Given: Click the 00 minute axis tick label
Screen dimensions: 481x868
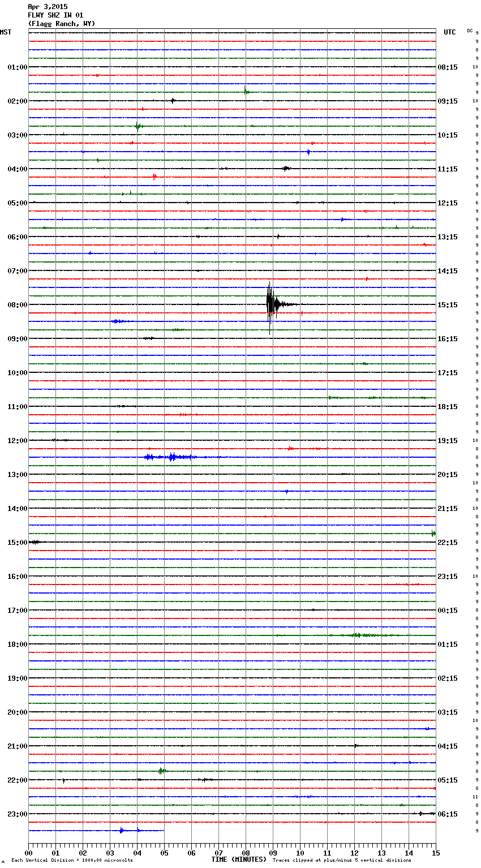Looking at the screenshot, I should pos(28,853).
